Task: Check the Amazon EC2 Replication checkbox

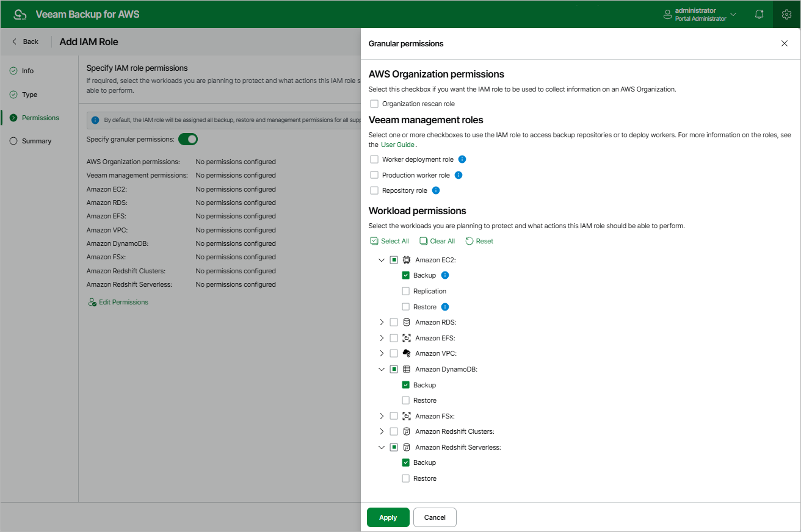Action: point(406,291)
